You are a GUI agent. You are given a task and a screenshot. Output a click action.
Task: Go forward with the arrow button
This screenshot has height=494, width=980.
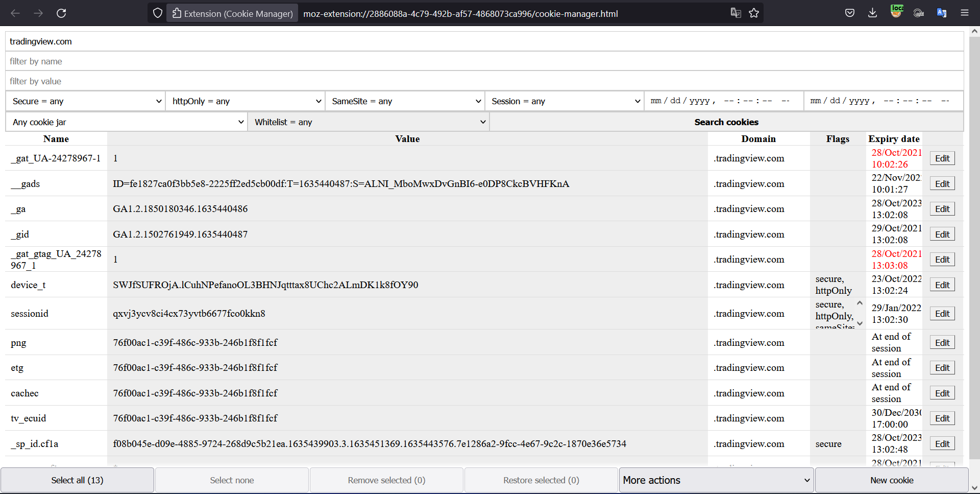(x=38, y=13)
